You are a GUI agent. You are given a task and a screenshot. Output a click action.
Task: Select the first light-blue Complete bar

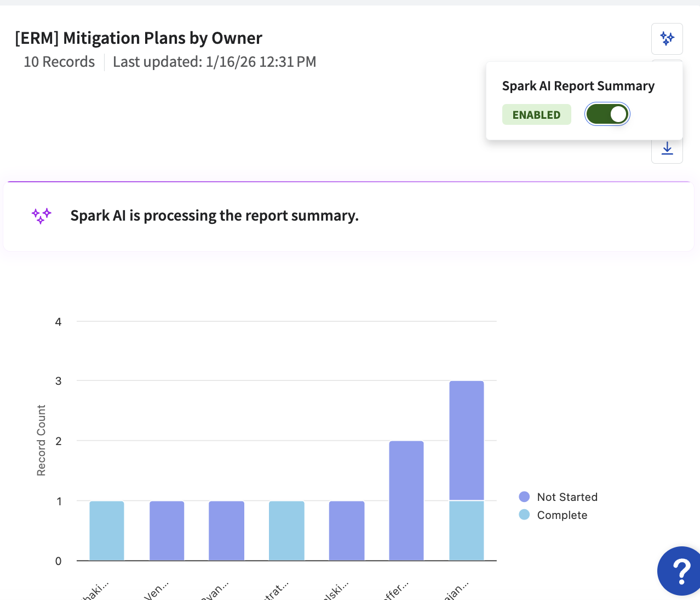tap(107, 530)
